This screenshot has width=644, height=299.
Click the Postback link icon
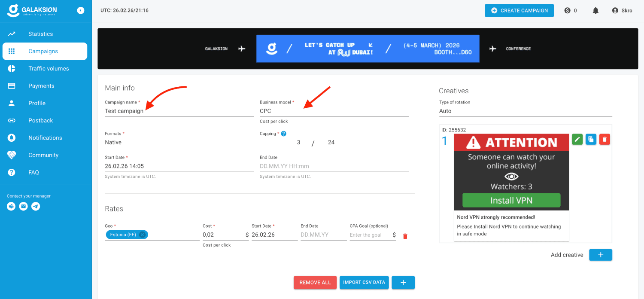pos(12,120)
